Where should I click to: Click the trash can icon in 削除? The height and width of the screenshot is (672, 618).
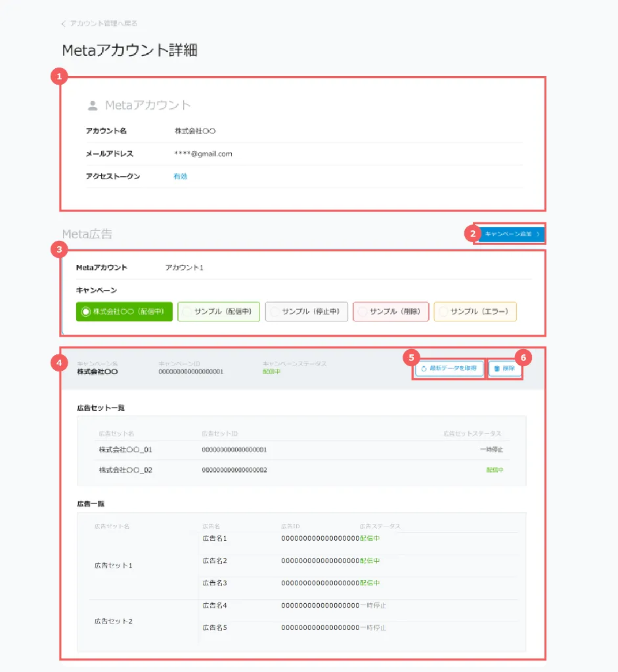497,369
